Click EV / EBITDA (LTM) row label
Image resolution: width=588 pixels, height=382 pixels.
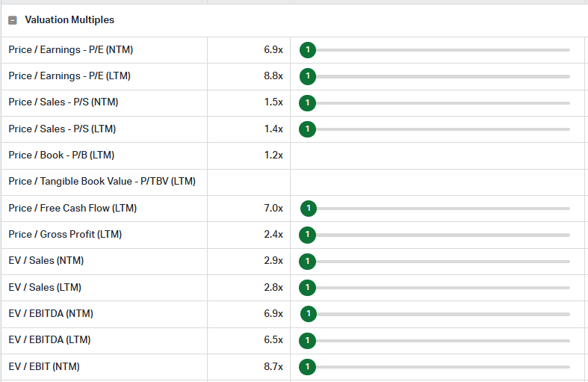click(x=49, y=340)
